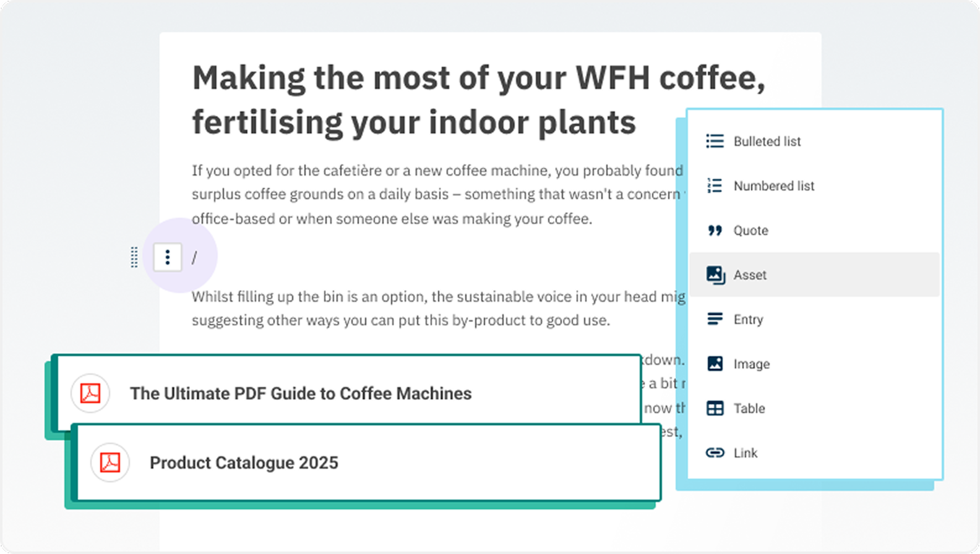Open the three-dot block options menu
This screenshot has width=980, height=554.
pos(168,257)
